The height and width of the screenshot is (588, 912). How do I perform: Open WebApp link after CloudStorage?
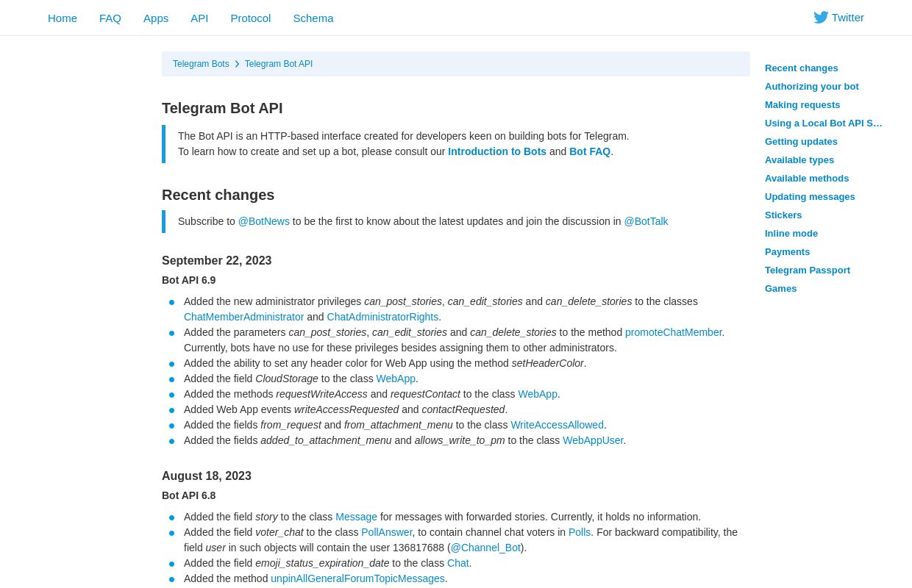(x=396, y=379)
